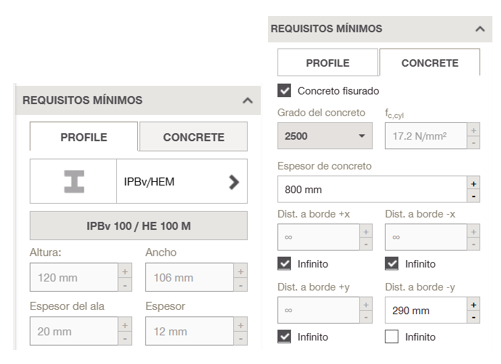Uncheck Infinito under Dist. a borde -x
Viewport: 501px width, 364px height.
click(392, 264)
